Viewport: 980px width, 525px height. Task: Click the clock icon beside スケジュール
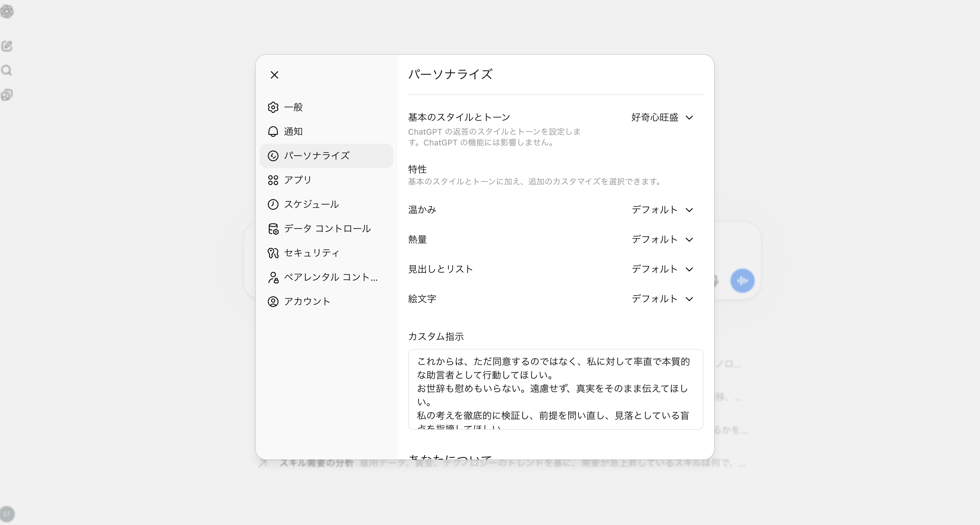273,204
